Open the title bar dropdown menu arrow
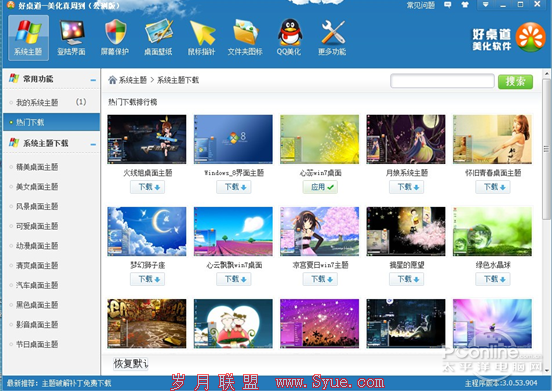The width and height of the screenshot is (552, 392). 485,5
